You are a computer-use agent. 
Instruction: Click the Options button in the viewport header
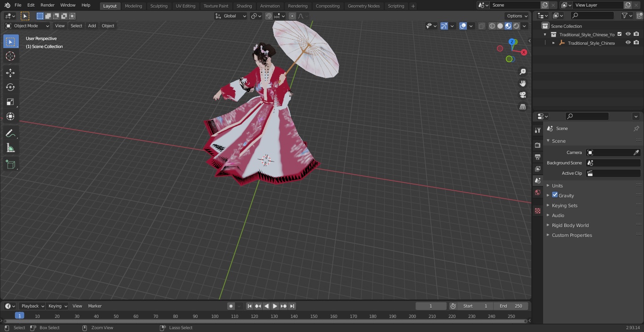click(x=517, y=16)
